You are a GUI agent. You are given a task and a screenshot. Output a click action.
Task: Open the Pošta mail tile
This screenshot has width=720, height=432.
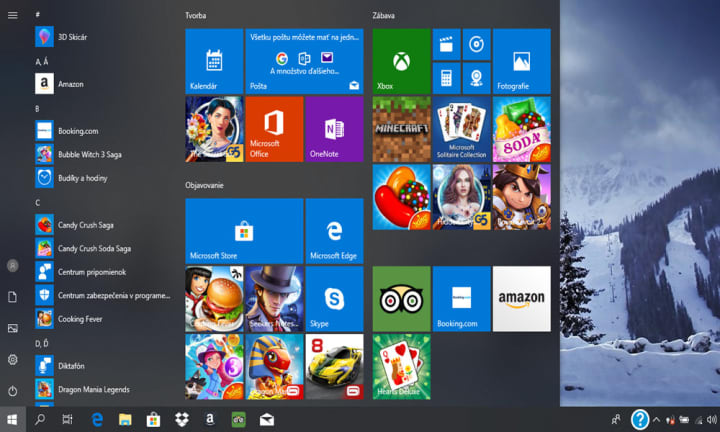pyautogui.click(x=304, y=61)
